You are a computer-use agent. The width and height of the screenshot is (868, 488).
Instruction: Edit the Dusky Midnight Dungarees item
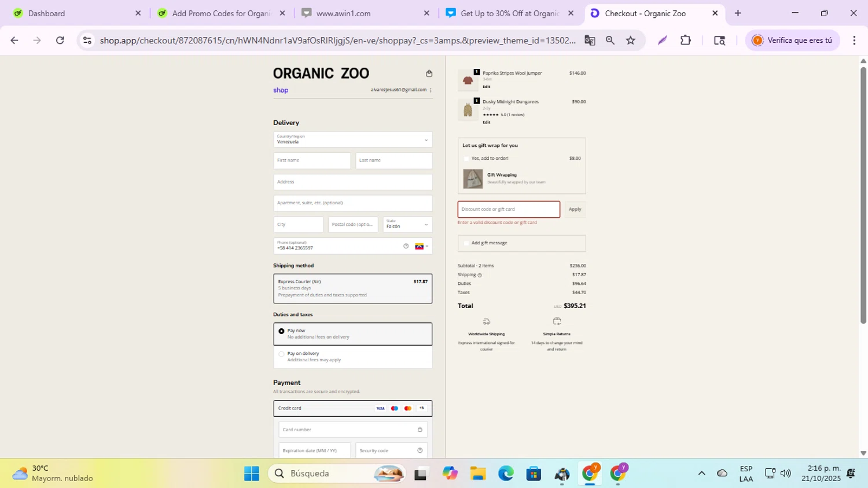(x=486, y=122)
